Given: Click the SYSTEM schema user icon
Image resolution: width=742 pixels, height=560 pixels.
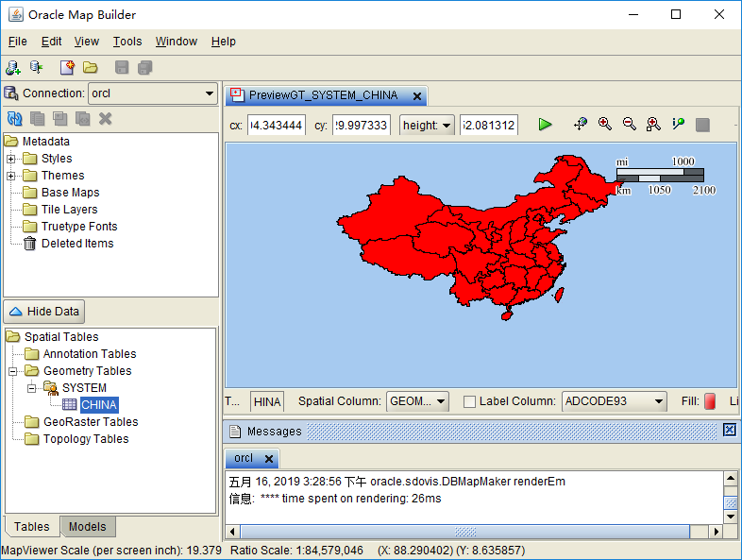Looking at the screenshot, I should click(51, 388).
